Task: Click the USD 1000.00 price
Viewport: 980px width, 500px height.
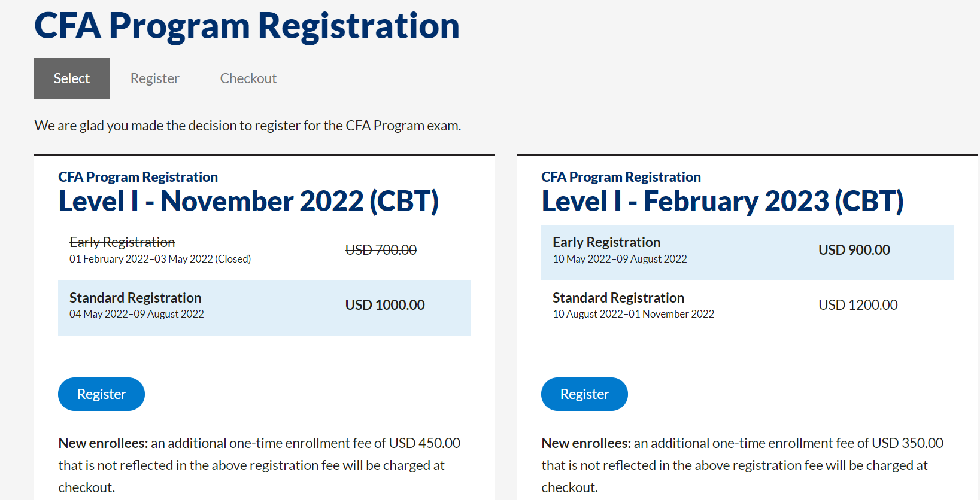Action: tap(385, 305)
